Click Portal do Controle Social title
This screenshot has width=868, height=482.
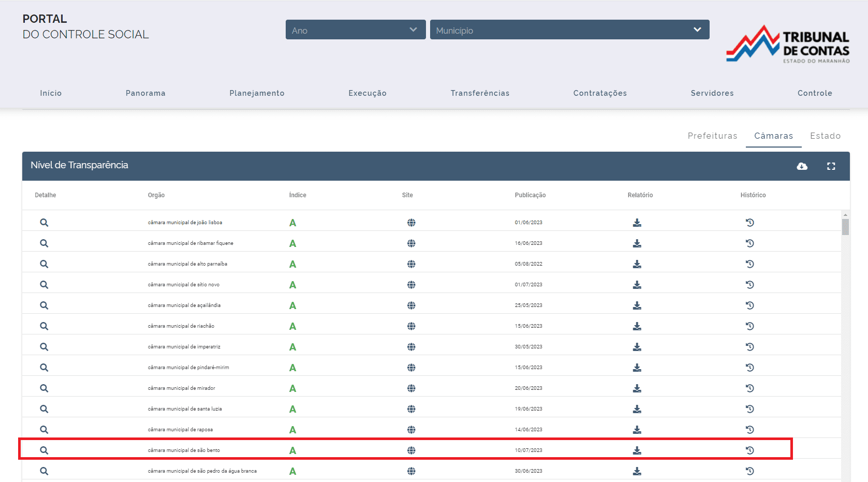tap(85, 26)
